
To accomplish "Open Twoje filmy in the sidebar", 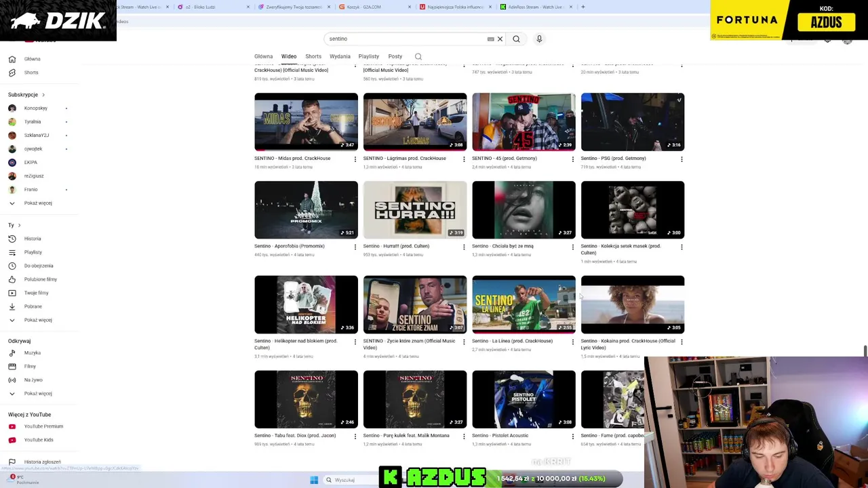I will point(36,293).
